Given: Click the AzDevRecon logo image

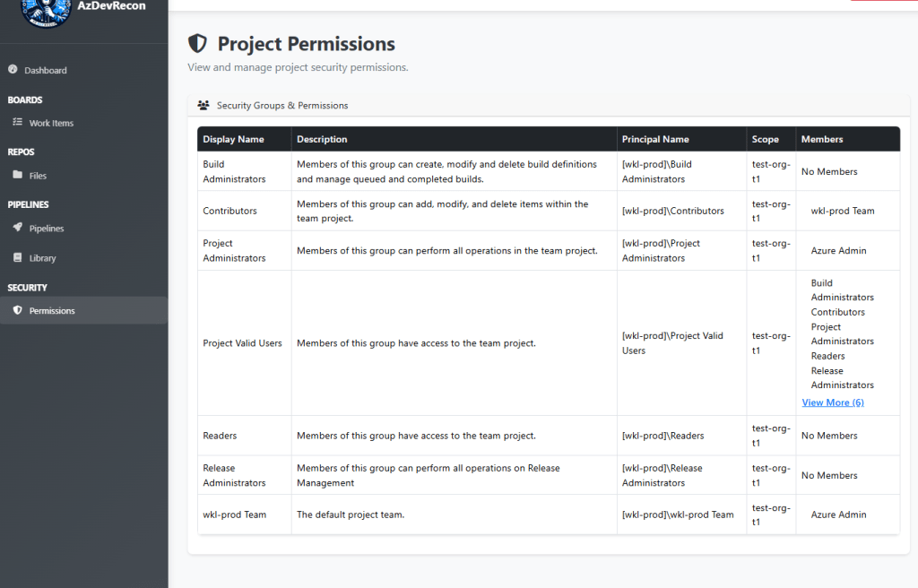Looking at the screenshot, I should click(46, 12).
